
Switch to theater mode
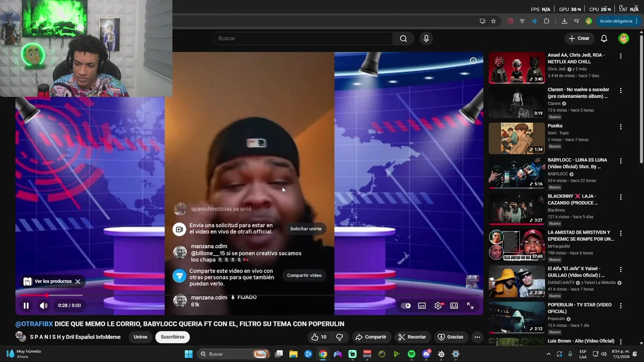[454, 306]
